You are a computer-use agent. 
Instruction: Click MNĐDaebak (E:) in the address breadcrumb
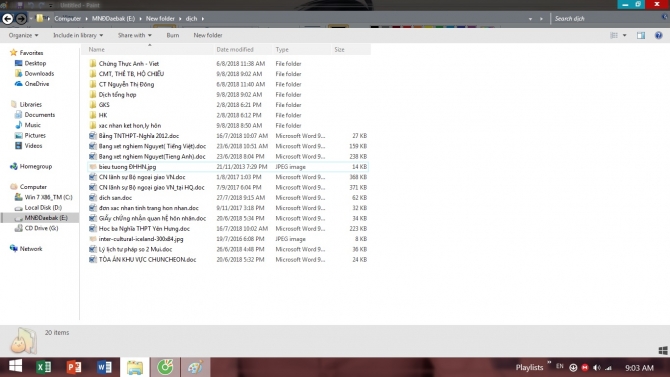(113, 19)
